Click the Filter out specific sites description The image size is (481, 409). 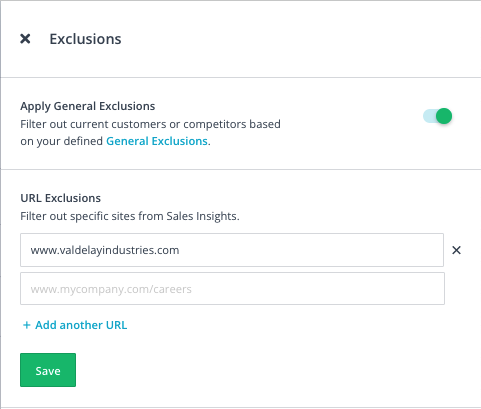[130, 216]
